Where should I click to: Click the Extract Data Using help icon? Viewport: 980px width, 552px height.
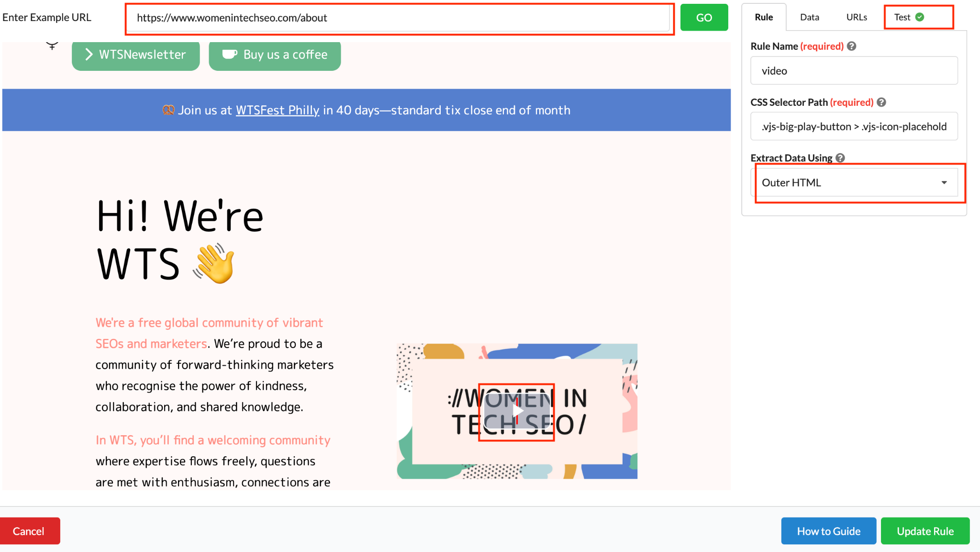point(840,158)
